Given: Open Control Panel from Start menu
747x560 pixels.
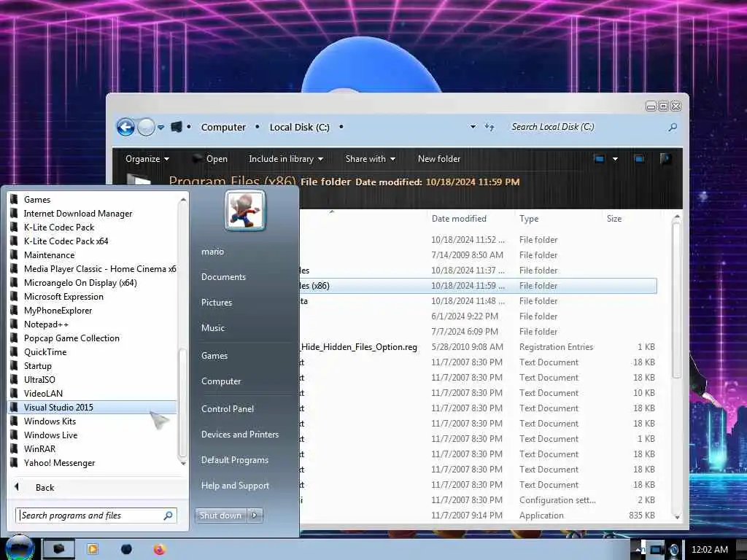Looking at the screenshot, I should (228, 408).
